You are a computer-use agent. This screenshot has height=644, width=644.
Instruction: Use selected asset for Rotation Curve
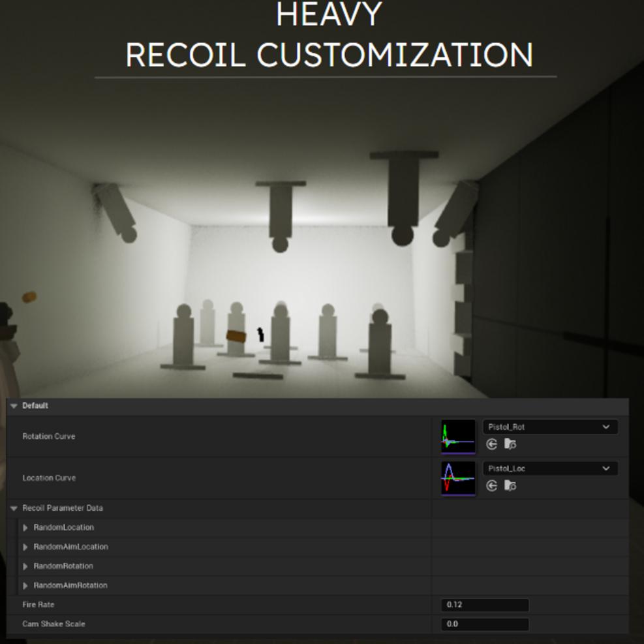pos(491,444)
